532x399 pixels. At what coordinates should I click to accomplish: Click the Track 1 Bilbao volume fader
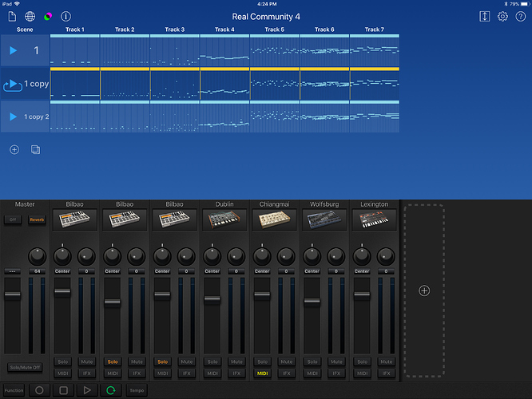[x=62, y=292]
